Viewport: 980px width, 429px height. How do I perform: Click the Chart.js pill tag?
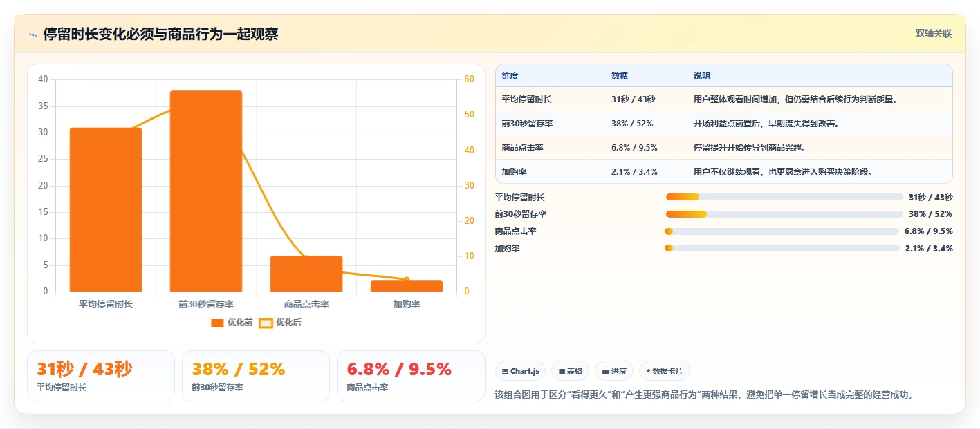520,371
